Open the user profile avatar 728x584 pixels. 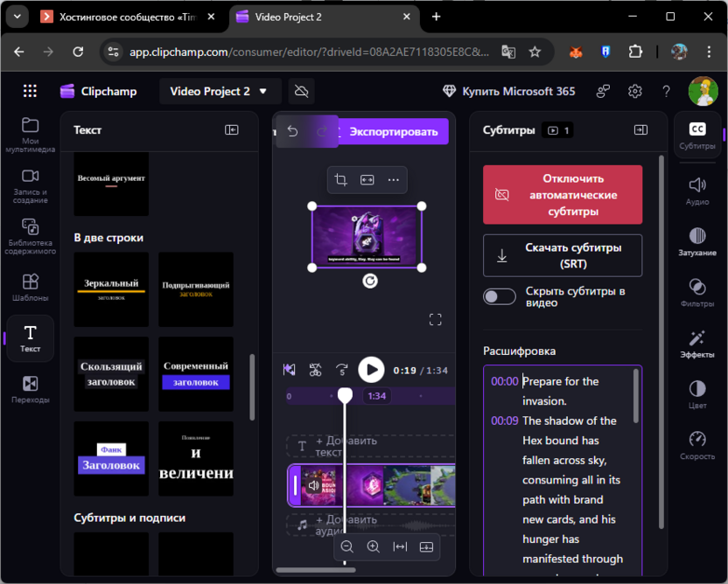click(703, 91)
